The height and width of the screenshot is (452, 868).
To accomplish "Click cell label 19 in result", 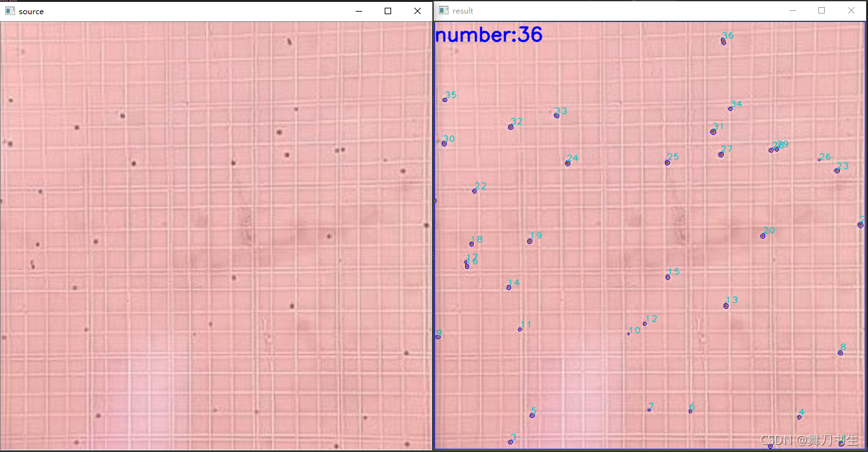I will (536, 235).
